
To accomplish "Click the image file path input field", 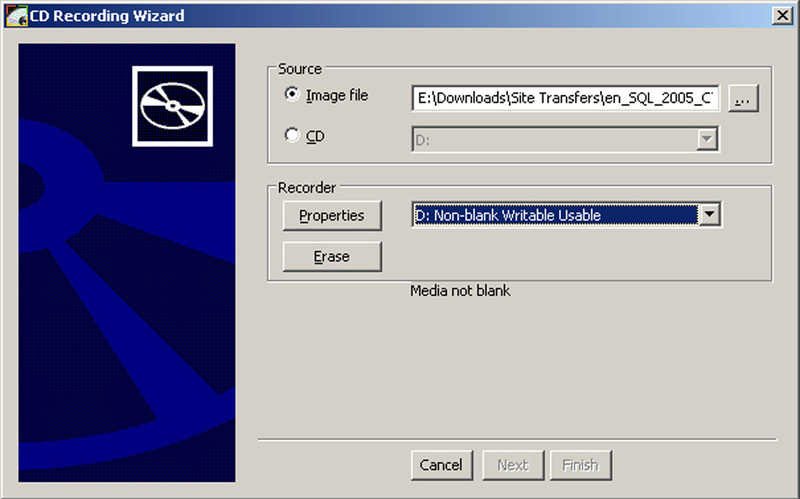I will click(565, 98).
